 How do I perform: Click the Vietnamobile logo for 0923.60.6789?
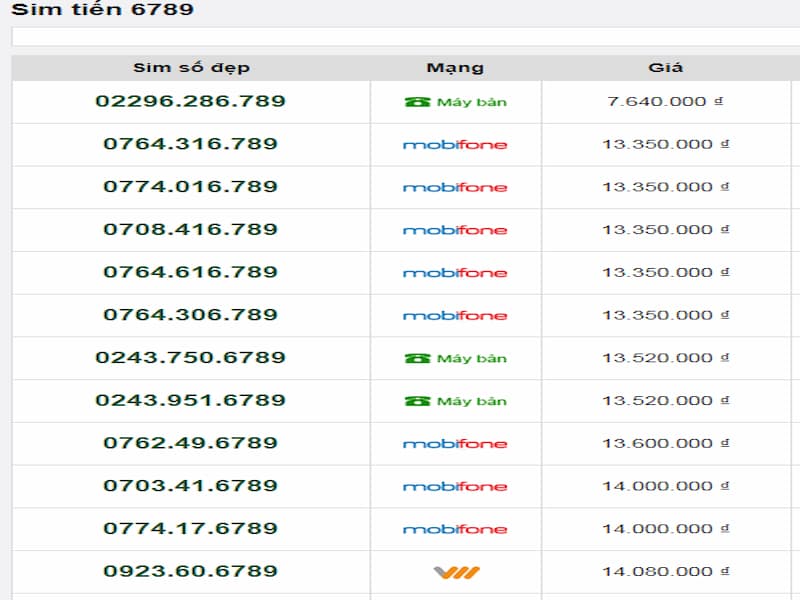click(456, 572)
